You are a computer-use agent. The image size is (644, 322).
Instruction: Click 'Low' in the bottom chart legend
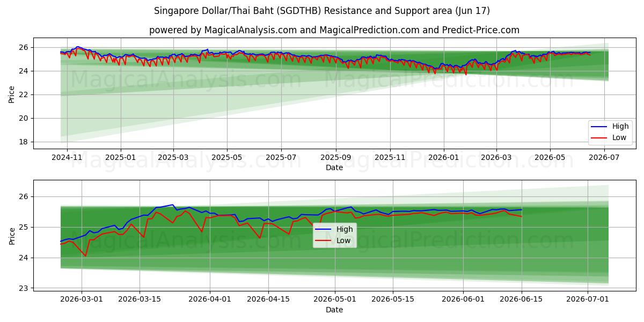344,240
